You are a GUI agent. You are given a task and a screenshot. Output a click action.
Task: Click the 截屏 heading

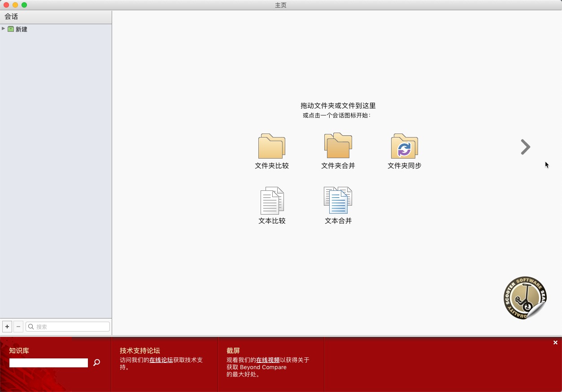233,351
